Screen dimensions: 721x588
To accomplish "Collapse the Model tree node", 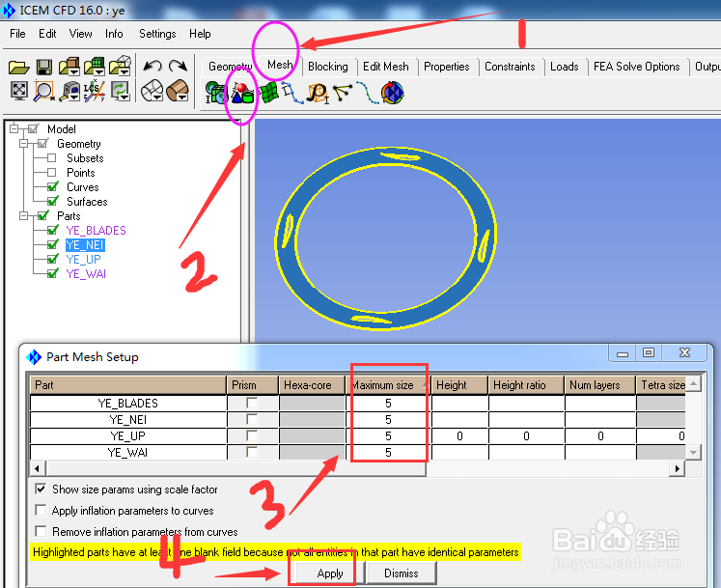I will 14,128.
